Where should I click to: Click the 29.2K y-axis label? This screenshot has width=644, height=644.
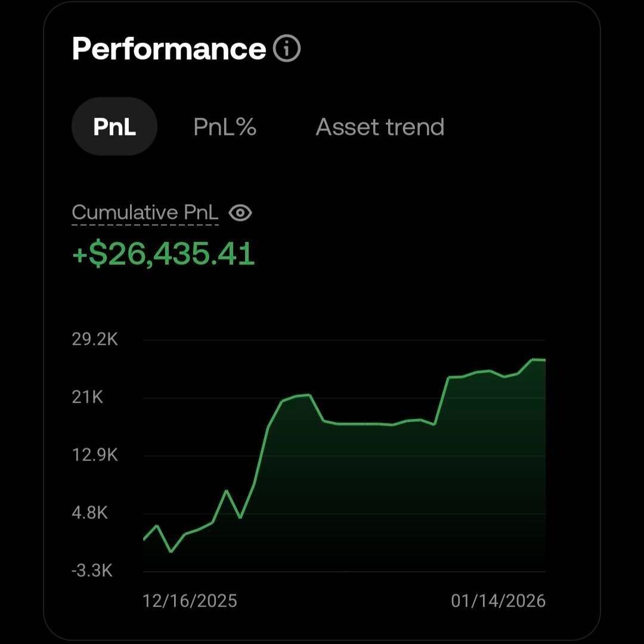[95, 340]
